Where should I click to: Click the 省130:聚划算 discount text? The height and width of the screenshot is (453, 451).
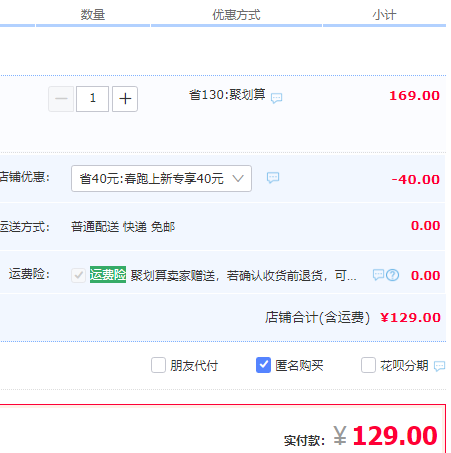pos(227,95)
